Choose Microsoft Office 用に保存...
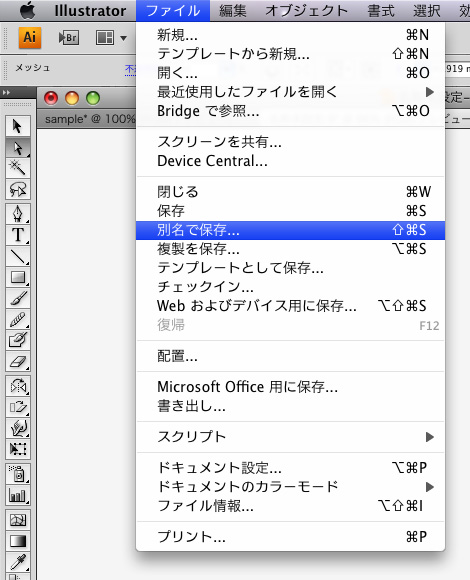This screenshot has width=470, height=580. pos(290,387)
